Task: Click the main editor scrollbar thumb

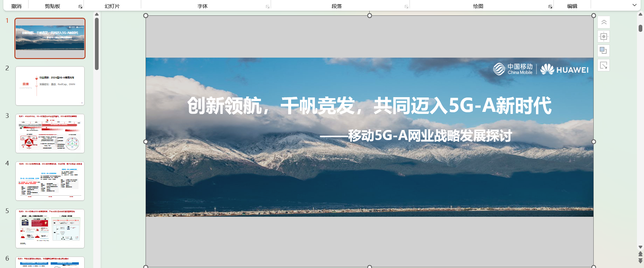Action: click(640, 28)
